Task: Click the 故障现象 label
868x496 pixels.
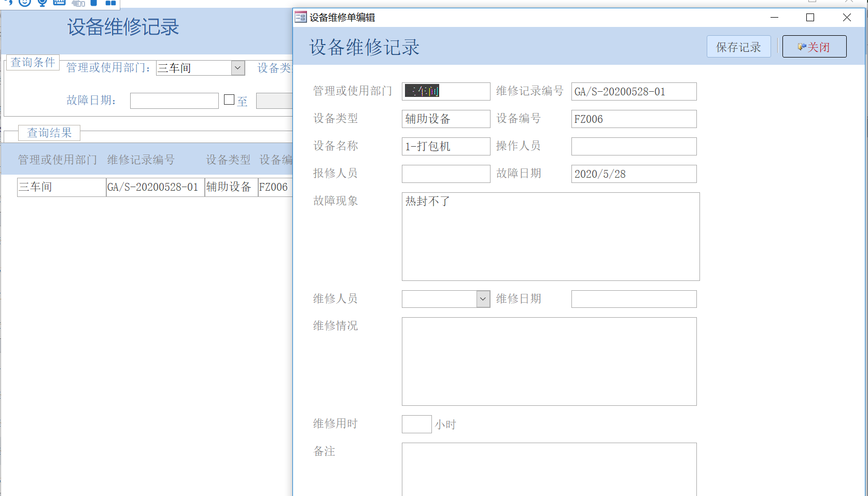Action: [335, 201]
